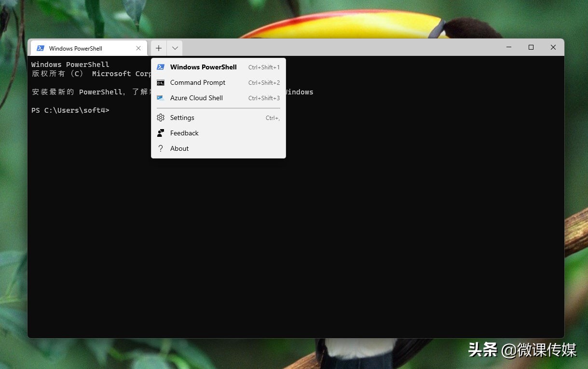Screen dimensions: 588x369
Task: Minimize the Windows Terminal window
Action: (x=509, y=47)
